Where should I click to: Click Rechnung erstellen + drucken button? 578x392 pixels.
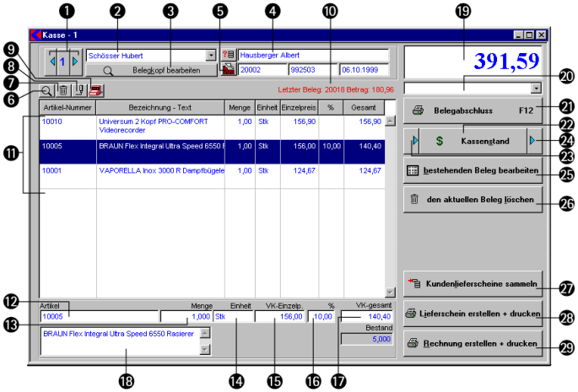[x=473, y=343]
